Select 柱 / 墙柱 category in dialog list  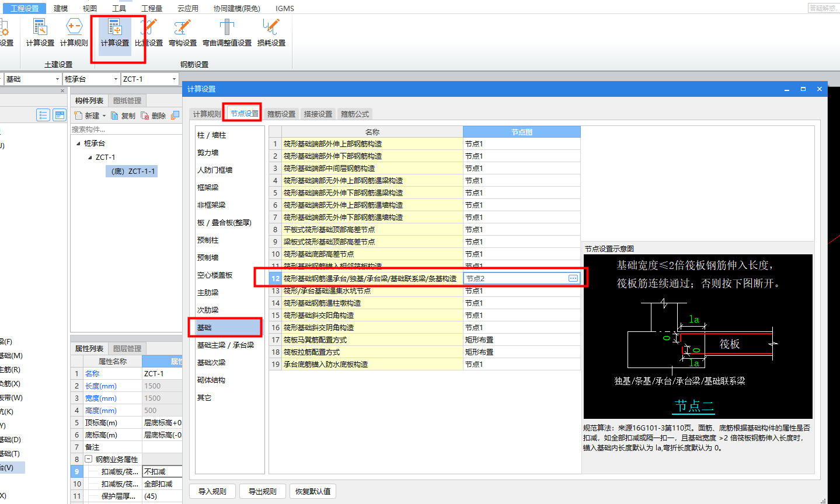click(211, 135)
